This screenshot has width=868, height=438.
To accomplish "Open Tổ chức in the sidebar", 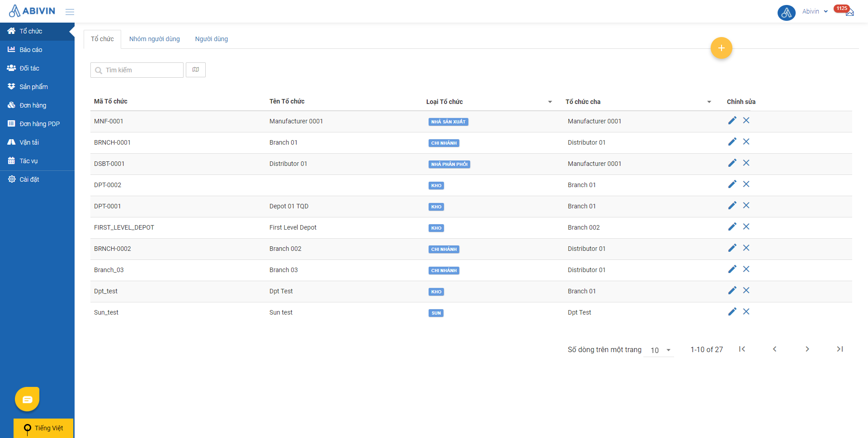I will (x=37, y=31).
